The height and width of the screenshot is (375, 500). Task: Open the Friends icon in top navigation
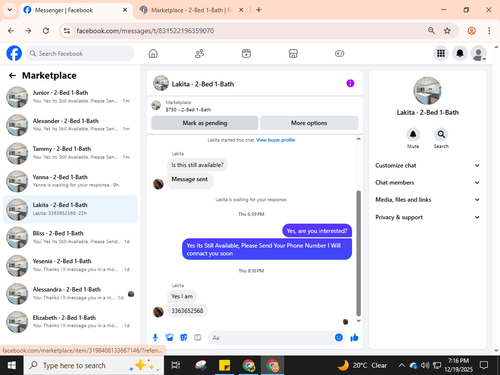coord(199,53)
